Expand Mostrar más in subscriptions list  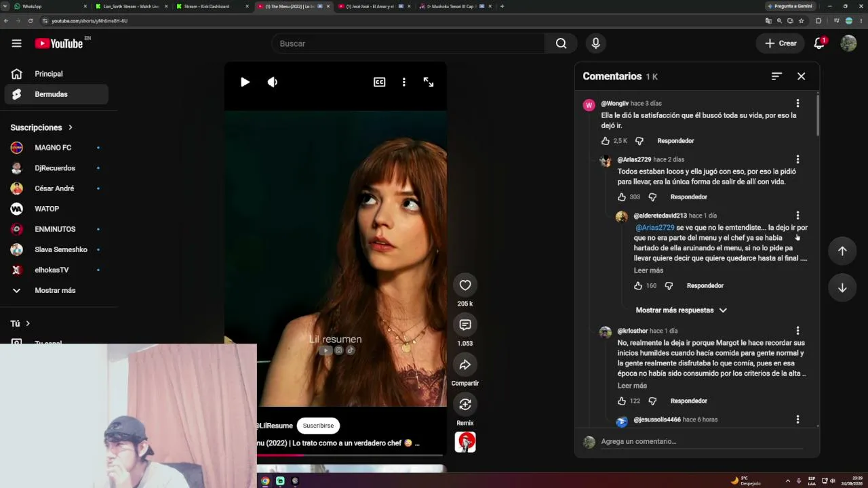pos(54,290)
